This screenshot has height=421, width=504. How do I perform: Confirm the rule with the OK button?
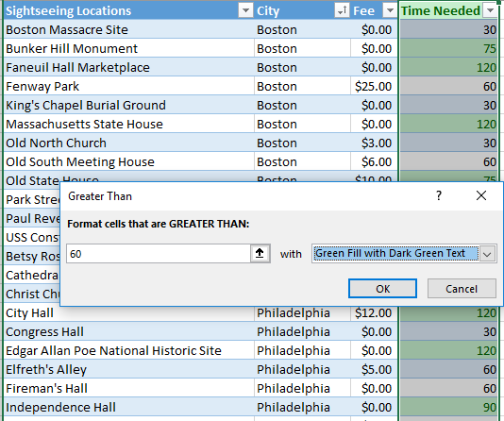coord(382,289)
